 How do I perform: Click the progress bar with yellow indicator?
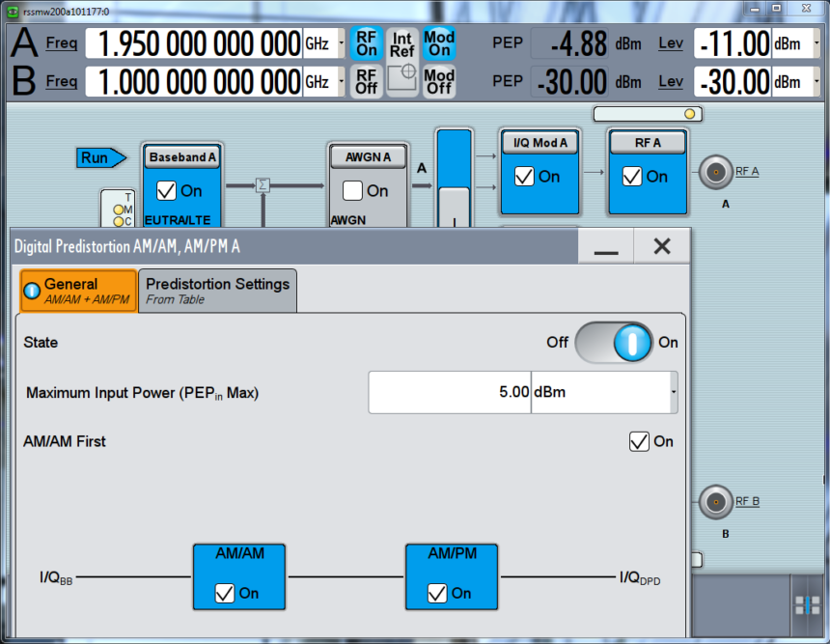pos(648,114)
